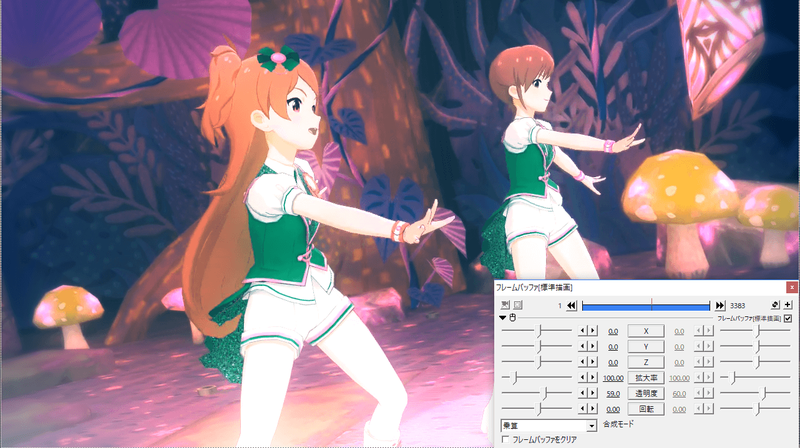Screen dimensions: 800x448
Task: Collapse the フレームバッファ section triangle
Action: 503,318
